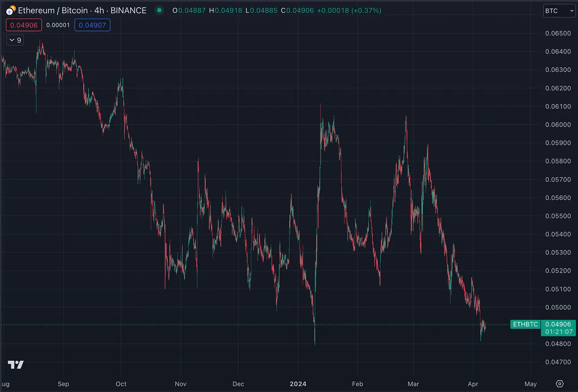Click the blue 0.04907 buy price button
This screenshot has width=578, height=392.
pos(92,25)
